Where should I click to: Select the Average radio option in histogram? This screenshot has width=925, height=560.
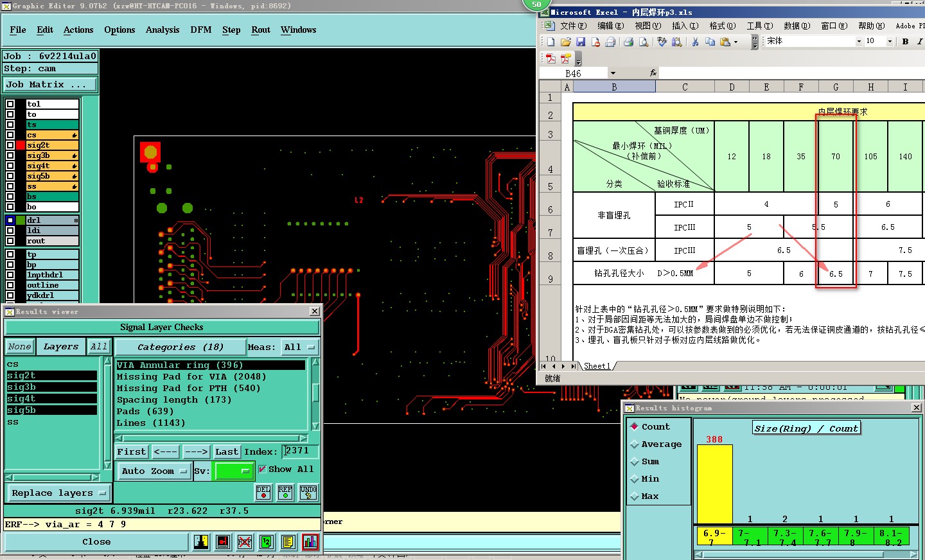click(x=635, y=444)
